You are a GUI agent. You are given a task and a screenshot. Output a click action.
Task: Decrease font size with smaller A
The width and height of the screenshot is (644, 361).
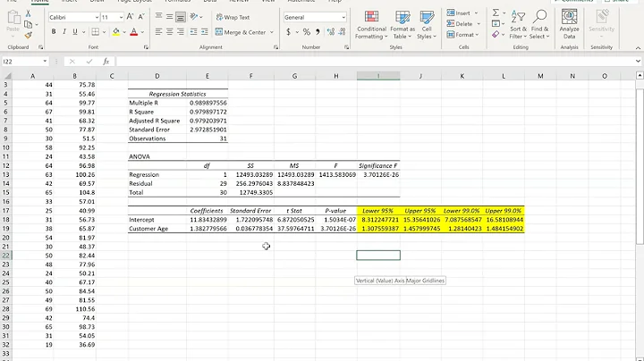click(141, 17)
